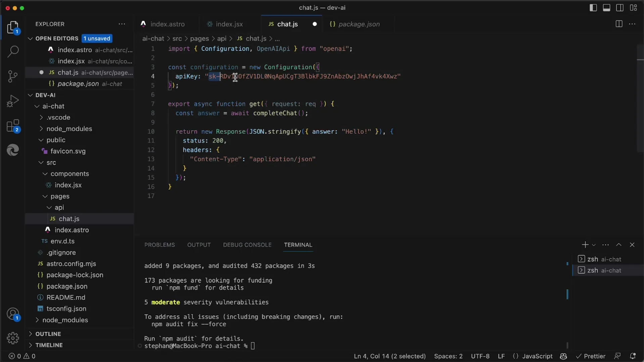This screenshot has height=362, width=644.
Task: Expand the OUTLINE section
Action: click(x=79, y=334)
